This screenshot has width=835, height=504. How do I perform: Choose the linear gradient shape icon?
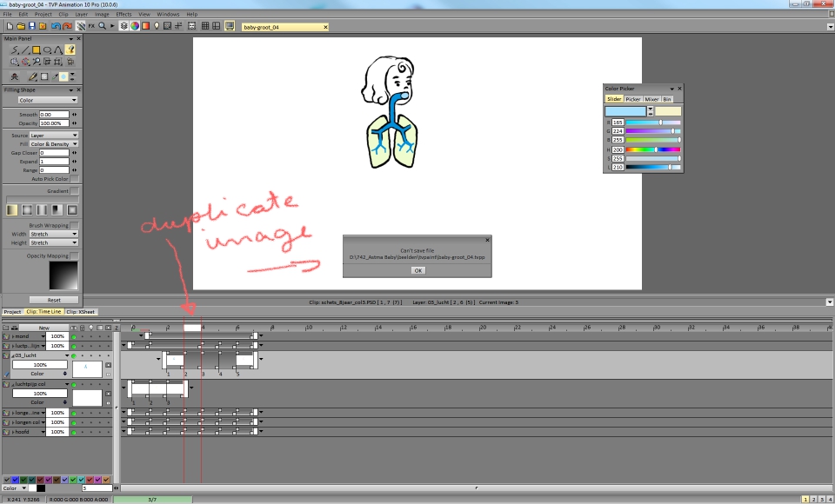(11, 210)
